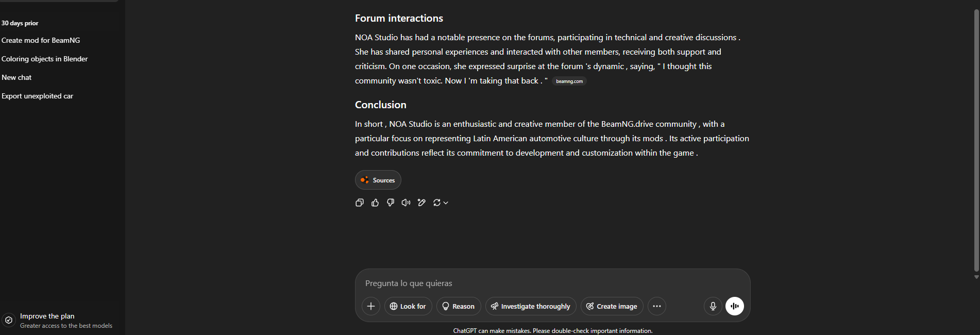Screen dimensions: 980x335
Task: Open Create mod for BeamNG chat
Action: click(x=41, y=40)
